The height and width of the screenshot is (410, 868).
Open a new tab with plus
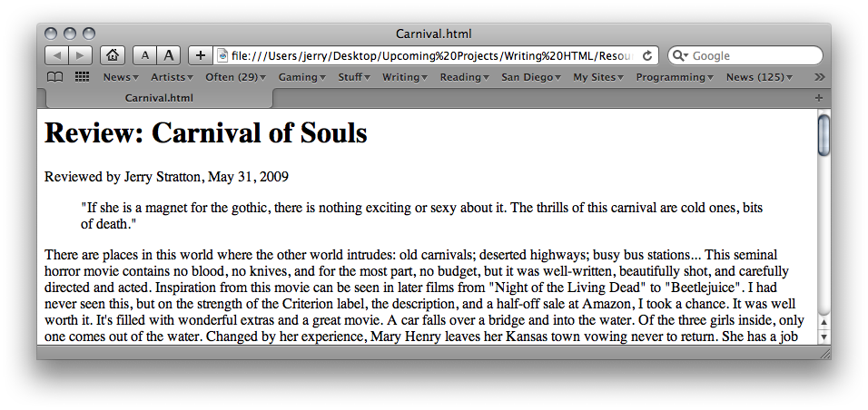(819, 98)
